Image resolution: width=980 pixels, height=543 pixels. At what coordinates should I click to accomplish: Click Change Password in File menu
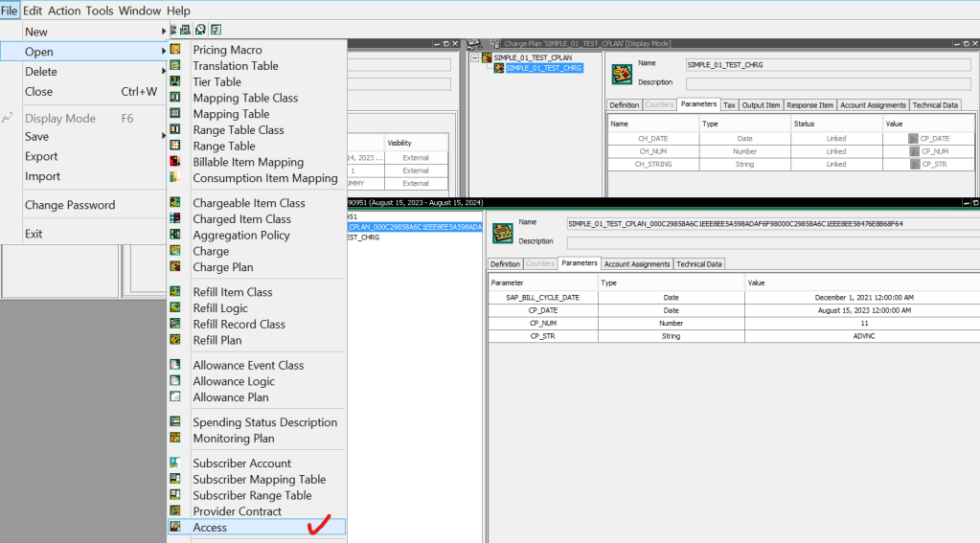tap(70, 205)
